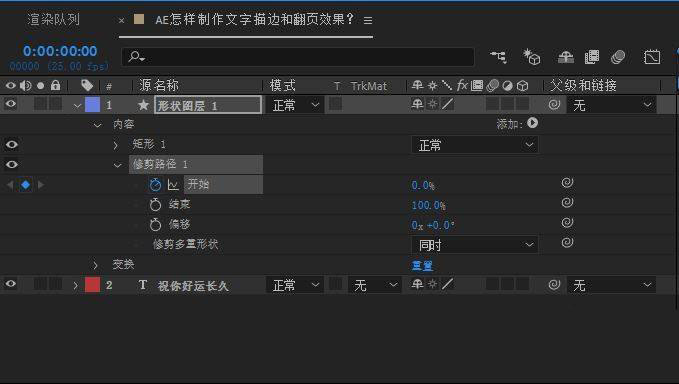Click pick whip for End property

[x=567, y=203]
